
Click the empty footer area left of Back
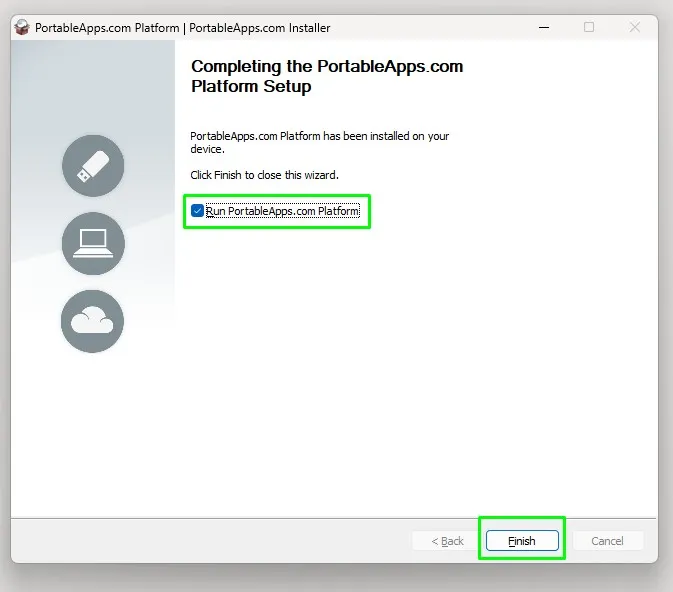click(210, 540)
